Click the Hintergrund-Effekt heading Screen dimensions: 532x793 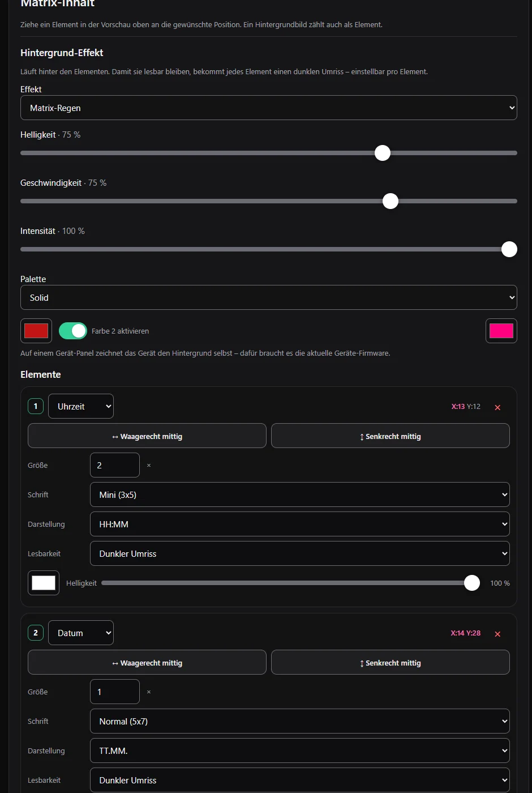[x=62, y=53]
